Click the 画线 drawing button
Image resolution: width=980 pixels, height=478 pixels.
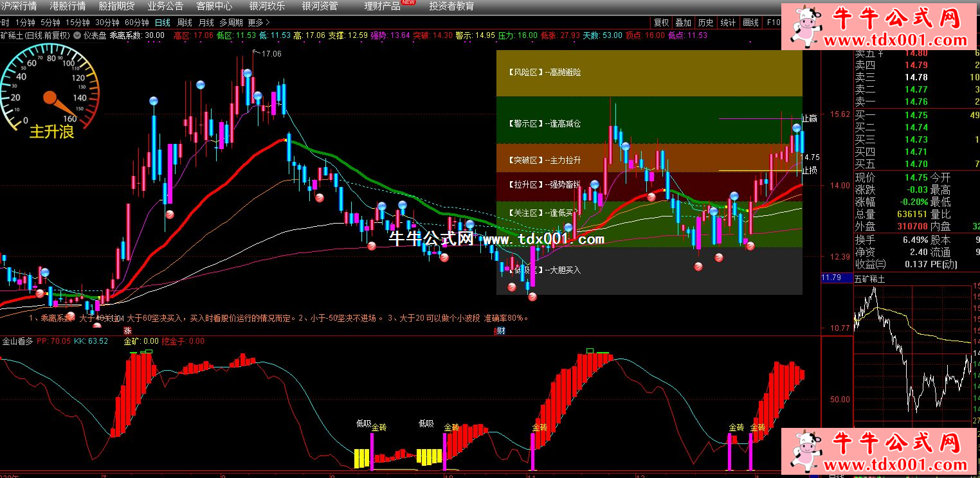[750, 22]
